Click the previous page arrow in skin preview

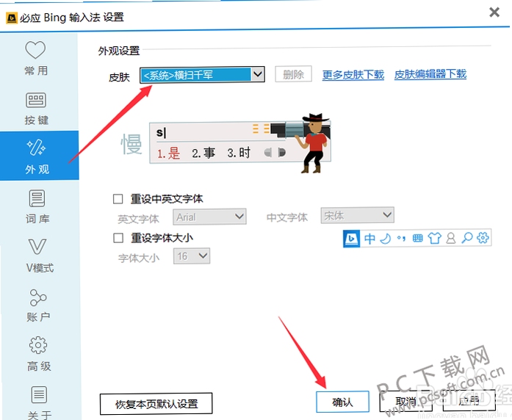268,153
